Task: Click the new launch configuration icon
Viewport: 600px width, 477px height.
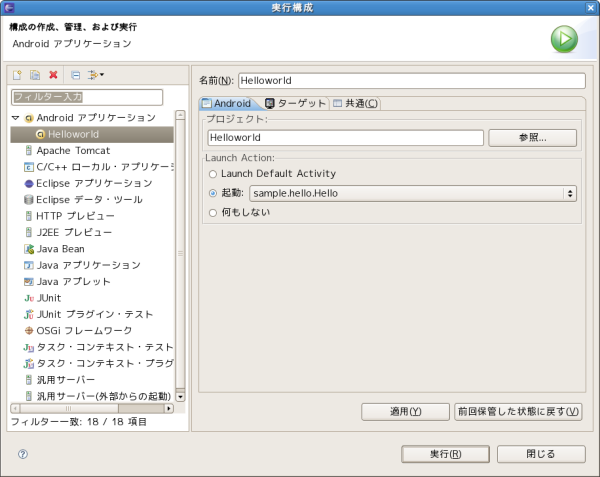Action: click(x=17, y=75)
